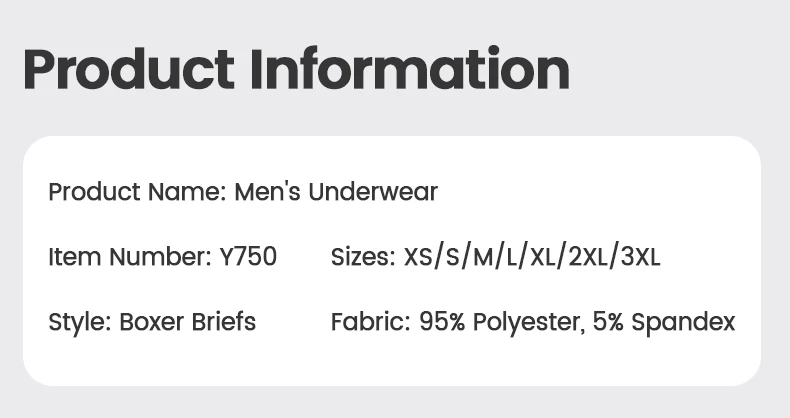The width and height of the screenshot is (790, 418).
Task: Click the word Briefs in Style row
Action: (224, 322)
